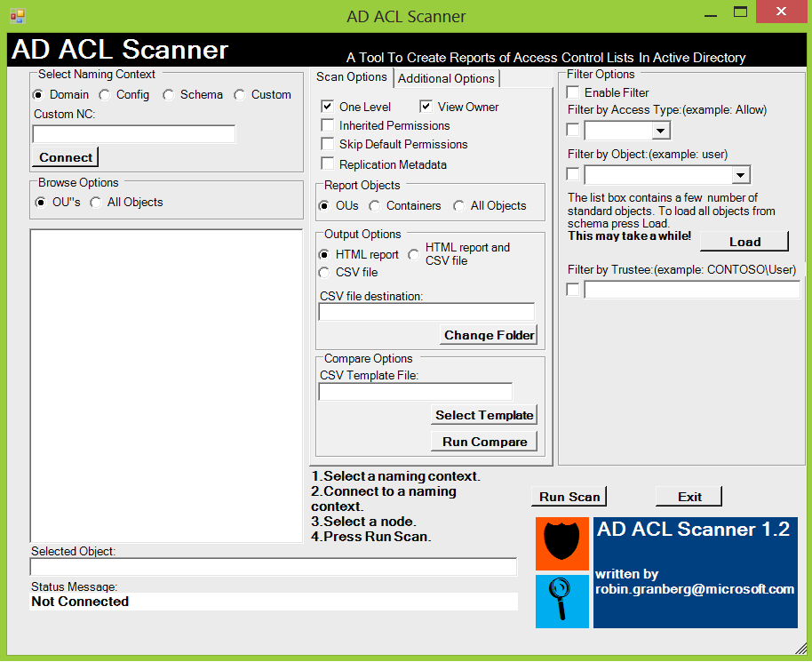The height and width of the screenshot is (662, 812).
Task: Open the Filter by Access Type dropdown
Action: pos(660,131)
